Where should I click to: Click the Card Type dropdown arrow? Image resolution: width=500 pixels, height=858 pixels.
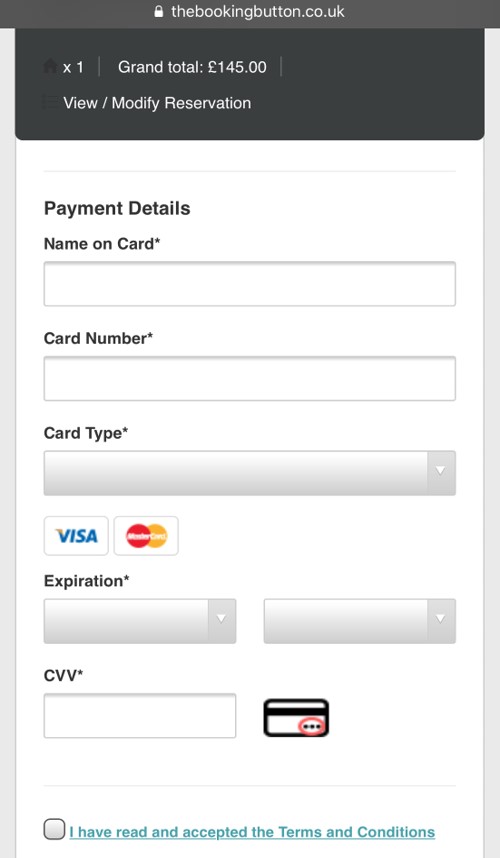[441, 473]
